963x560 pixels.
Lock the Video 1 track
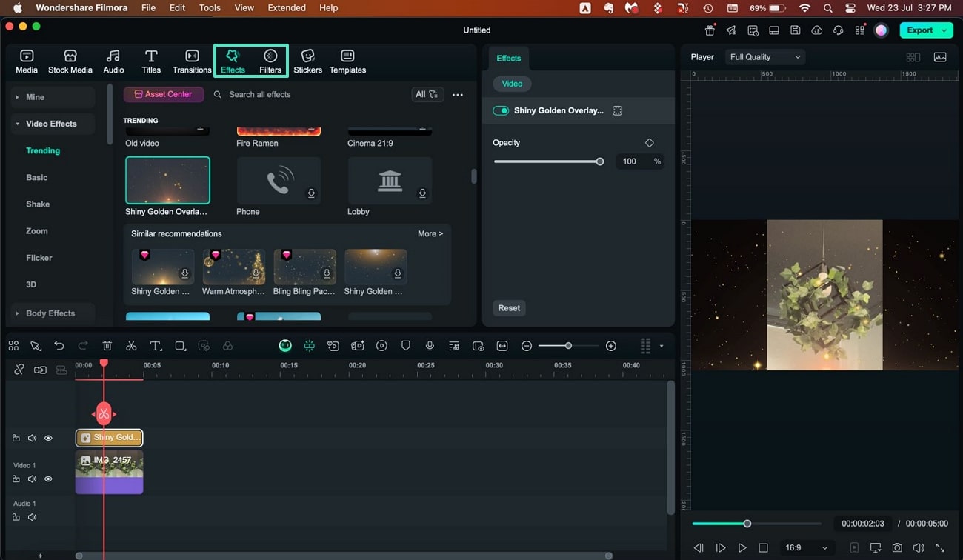[x=16, y=479]
